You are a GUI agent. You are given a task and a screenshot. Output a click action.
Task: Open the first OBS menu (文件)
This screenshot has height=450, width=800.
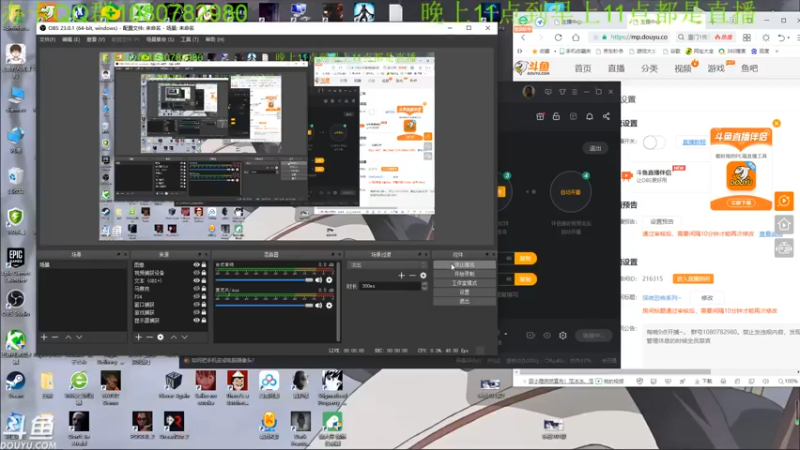[x=47, y=39]
